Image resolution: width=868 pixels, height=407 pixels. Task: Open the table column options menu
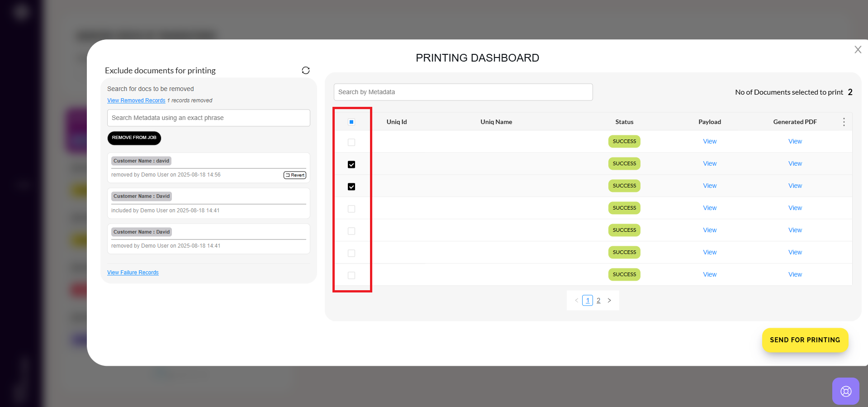(x=844, y=122)
